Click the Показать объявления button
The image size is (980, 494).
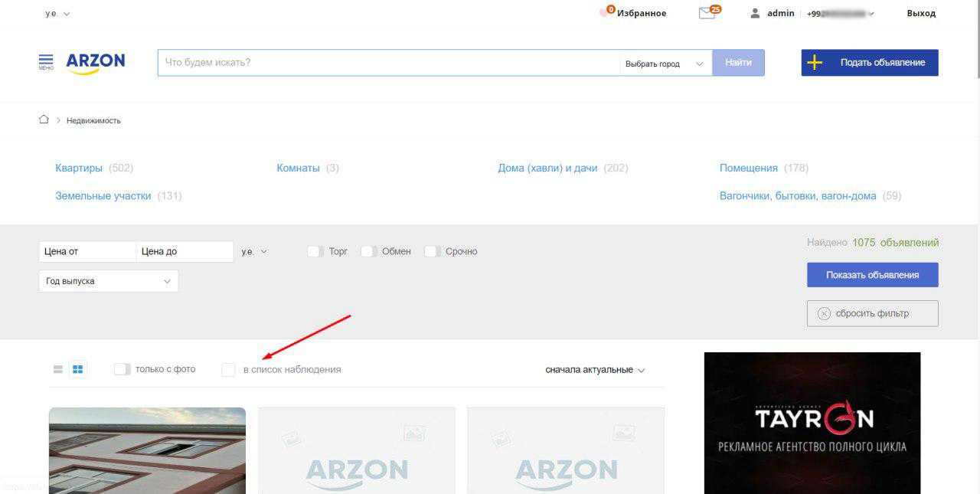pyautogui.click(x=872, y=275)
